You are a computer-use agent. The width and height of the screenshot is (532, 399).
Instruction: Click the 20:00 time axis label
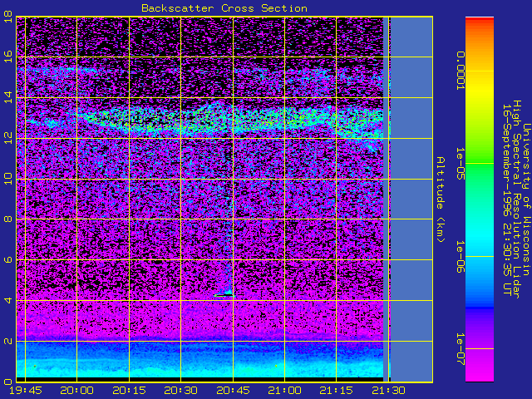point(76,391)
